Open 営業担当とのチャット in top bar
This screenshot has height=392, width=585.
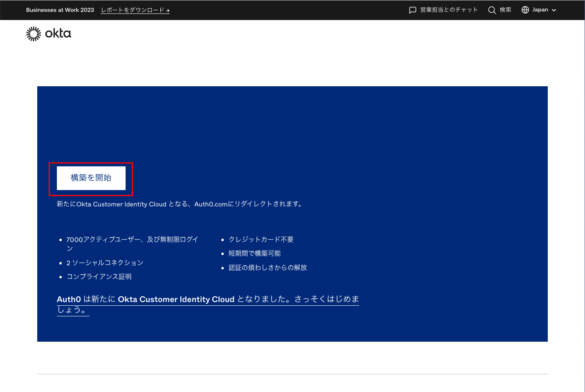449,10
